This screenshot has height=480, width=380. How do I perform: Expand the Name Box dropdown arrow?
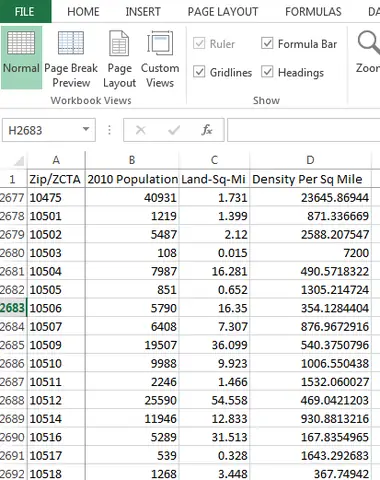pos(86,129)
